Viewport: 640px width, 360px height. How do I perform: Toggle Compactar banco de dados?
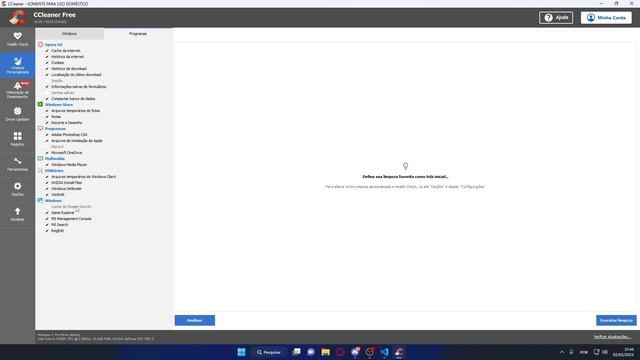tap(47, 99)
